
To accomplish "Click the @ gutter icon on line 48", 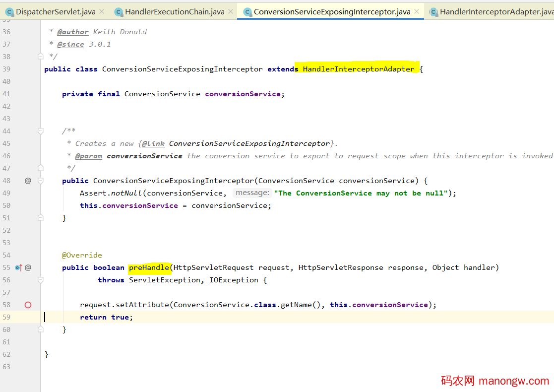I will coord(28,181).
